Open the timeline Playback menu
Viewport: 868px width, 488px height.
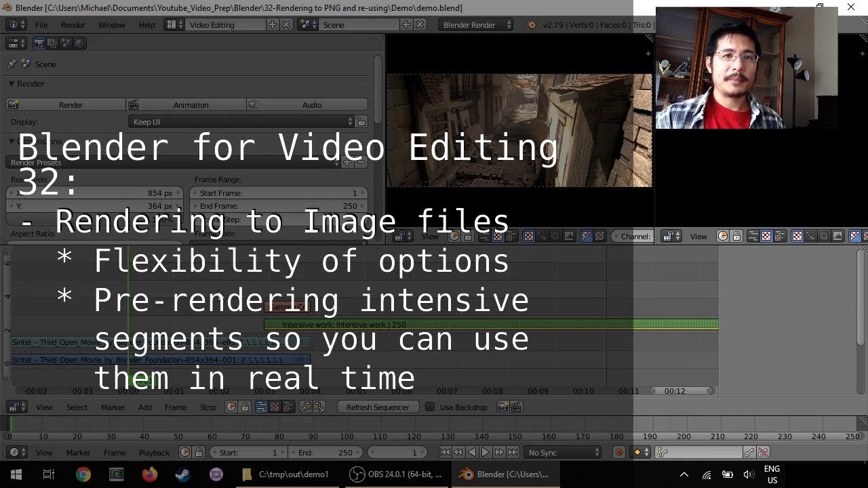click(x=154, y=452)
